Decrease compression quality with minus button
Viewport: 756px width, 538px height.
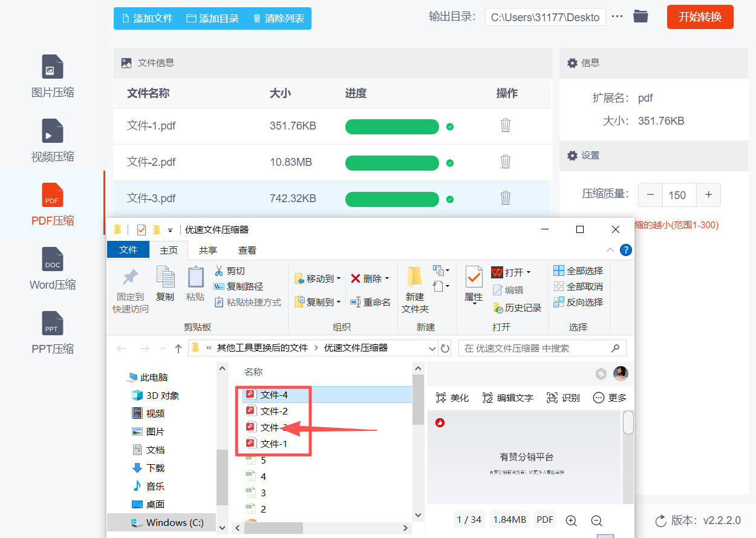point(650,195)
